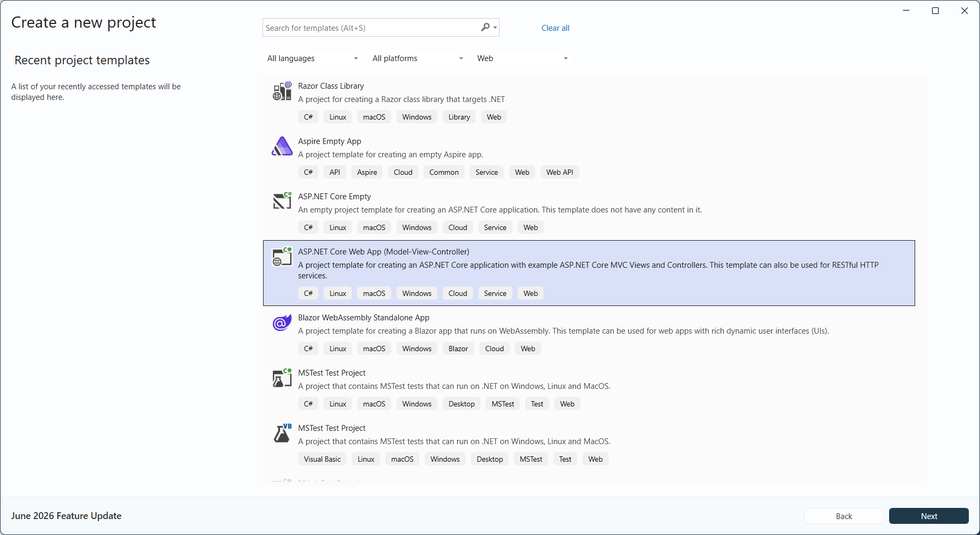Click API tag under Aspire Empty App
The height and width of the screenshot is (535, 980).
point(335,172)
